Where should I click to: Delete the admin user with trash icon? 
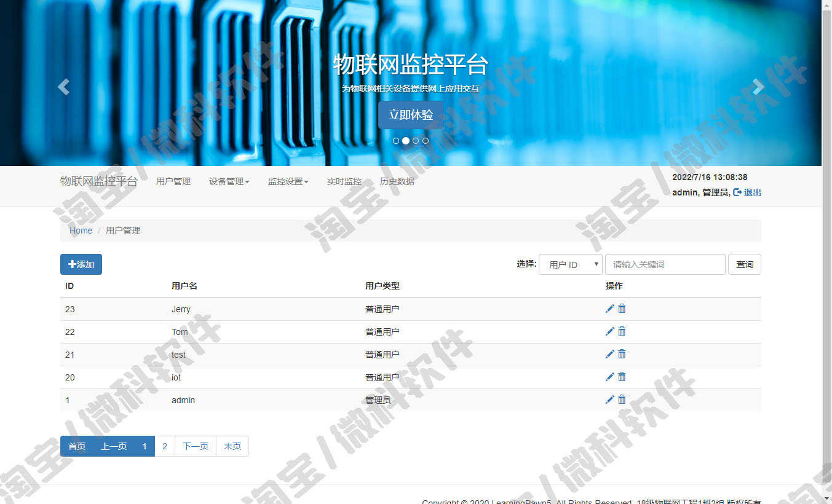[x=622, y=400]
